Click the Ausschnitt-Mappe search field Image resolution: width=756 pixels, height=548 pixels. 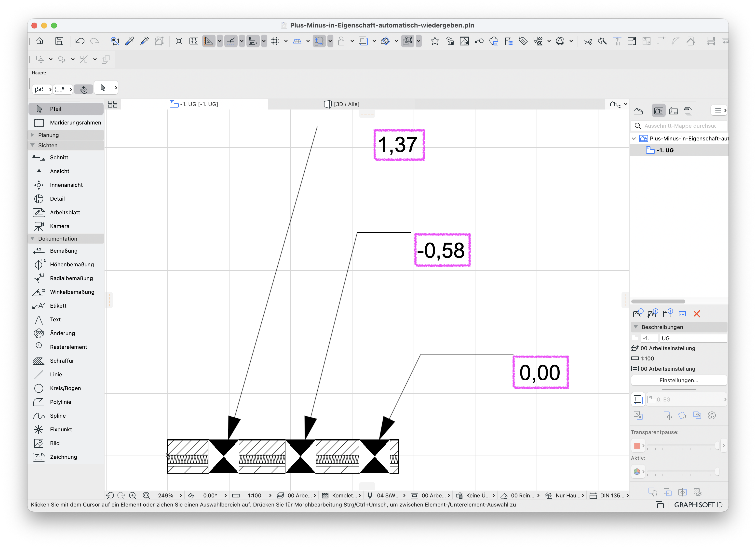679,126
